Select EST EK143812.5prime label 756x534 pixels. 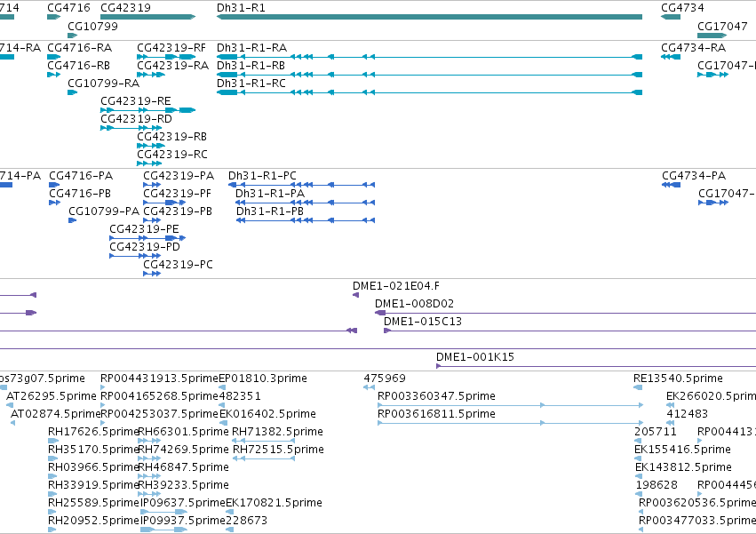coord(684,468)
